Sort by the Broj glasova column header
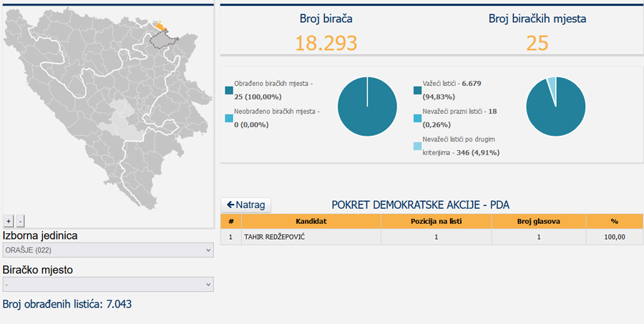Screen dimensions: 644x324 point(539,221)
